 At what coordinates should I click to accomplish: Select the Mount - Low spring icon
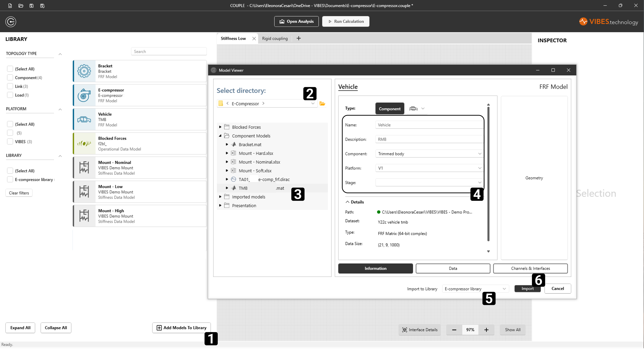click(84, 192)
